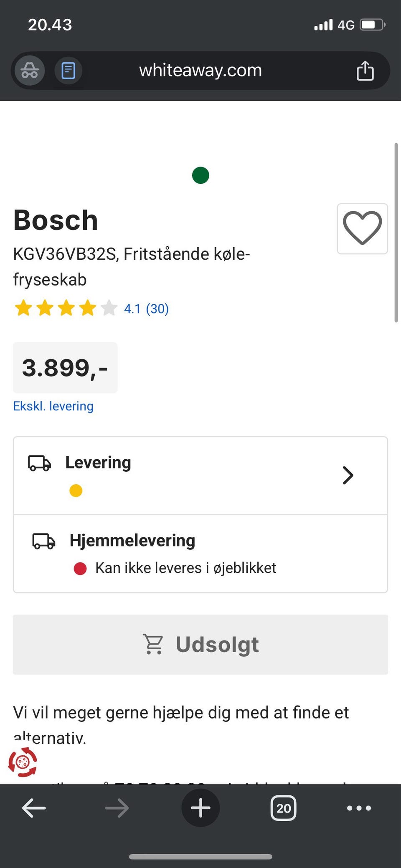Click the page scrollbar on the right
Image resolution: width=401 pixels, height=868 pixels.
(396, 232)
